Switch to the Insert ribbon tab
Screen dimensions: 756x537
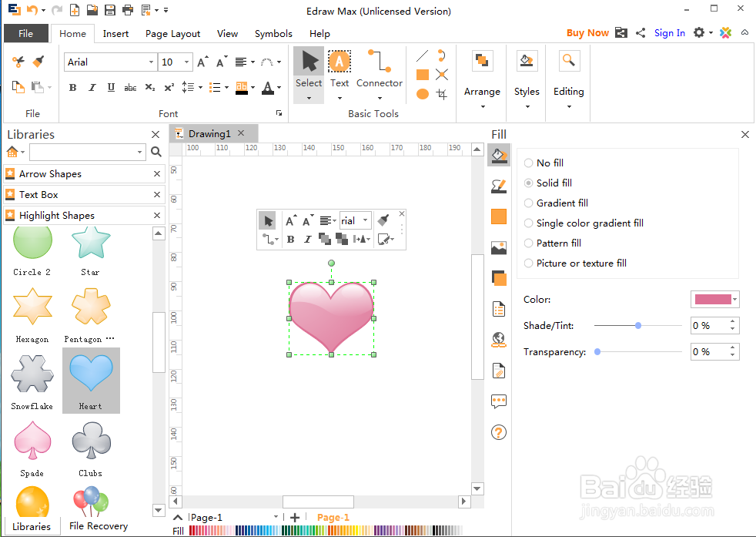pyautogui.click(x=115, y=34)
